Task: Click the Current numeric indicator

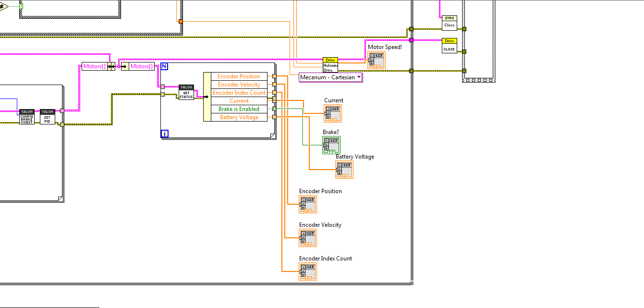Action: coord(333,113)
